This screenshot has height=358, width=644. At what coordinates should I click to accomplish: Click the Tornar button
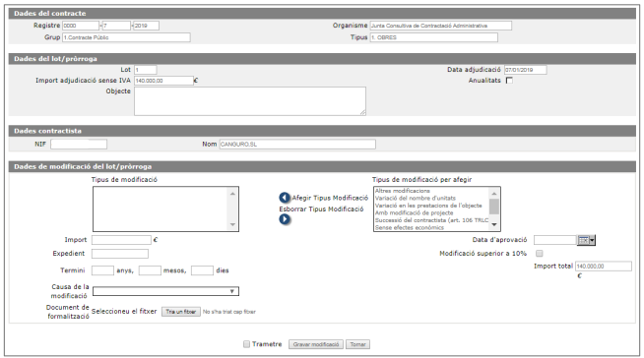[x=357, y=344]
